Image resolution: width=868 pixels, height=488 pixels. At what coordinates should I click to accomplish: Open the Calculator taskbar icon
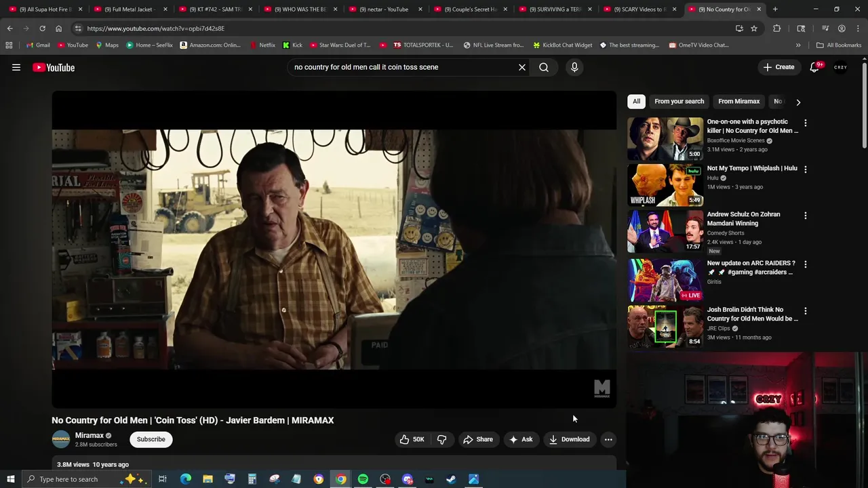click(x=252, y=479)
